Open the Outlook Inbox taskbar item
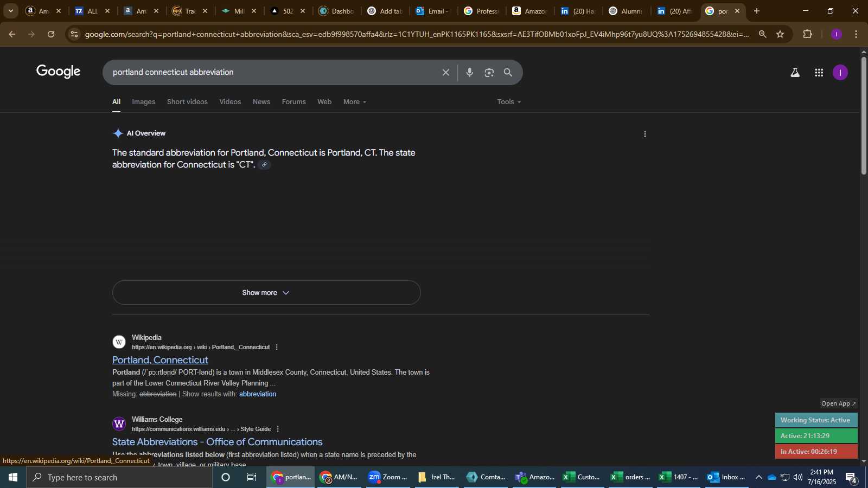This screenshot has width=868, height=488. pyautogui.click(x=726, y=477)
